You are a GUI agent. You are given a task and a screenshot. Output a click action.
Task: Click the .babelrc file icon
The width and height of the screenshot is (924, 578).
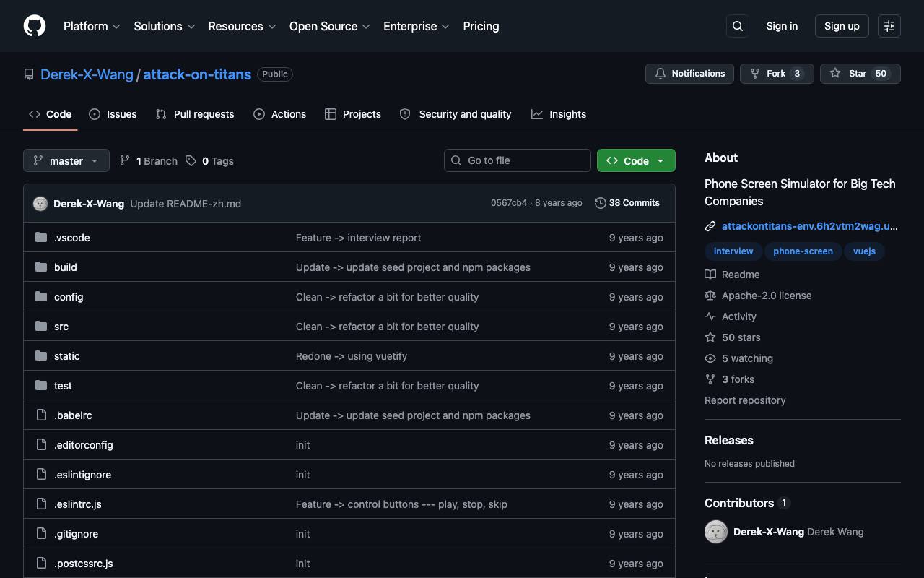41,415
